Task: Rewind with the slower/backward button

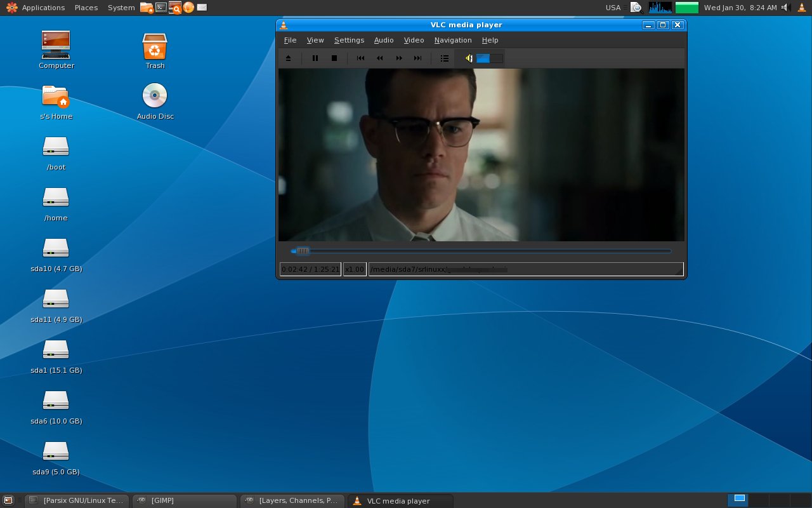Action: pyautogui.click(x=380, y=58)
